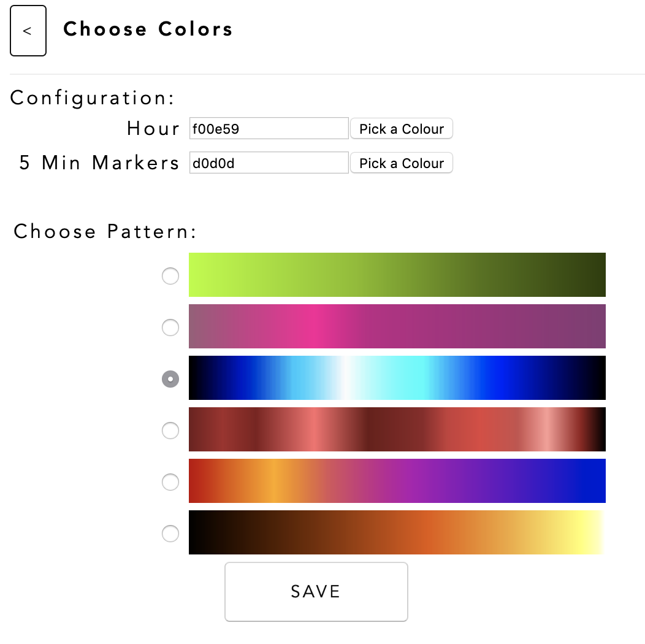Click the back arrow button

[x=28, y=31]
